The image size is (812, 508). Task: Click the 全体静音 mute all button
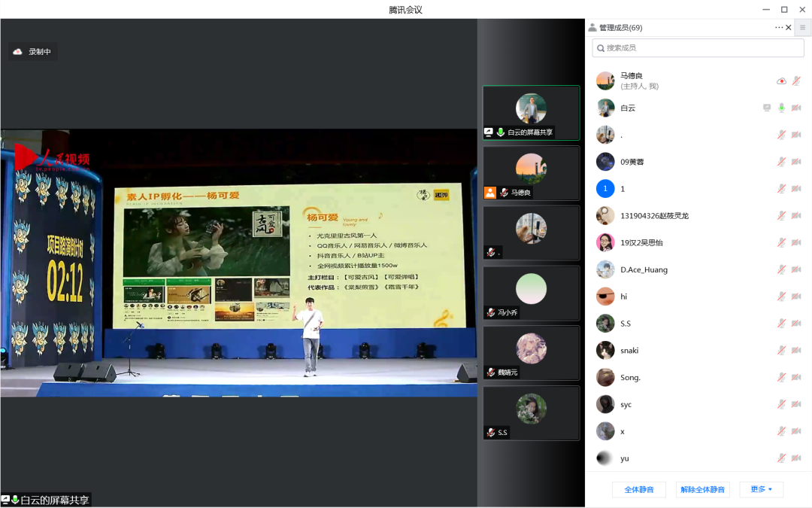pyautogui.click(x=639, y=489)
